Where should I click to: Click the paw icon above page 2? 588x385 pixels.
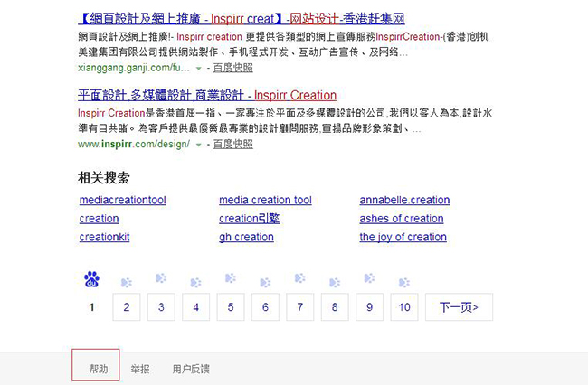(127, 282)
